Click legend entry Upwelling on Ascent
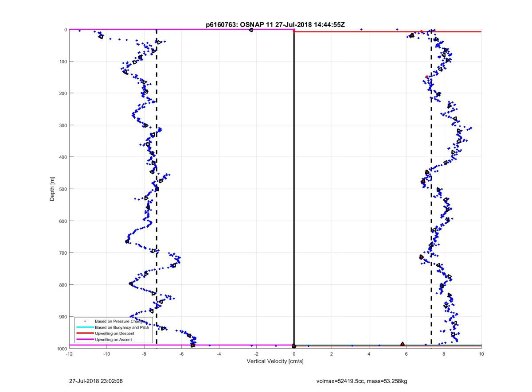This screenshot has height=392, width=532. [113, 340]
